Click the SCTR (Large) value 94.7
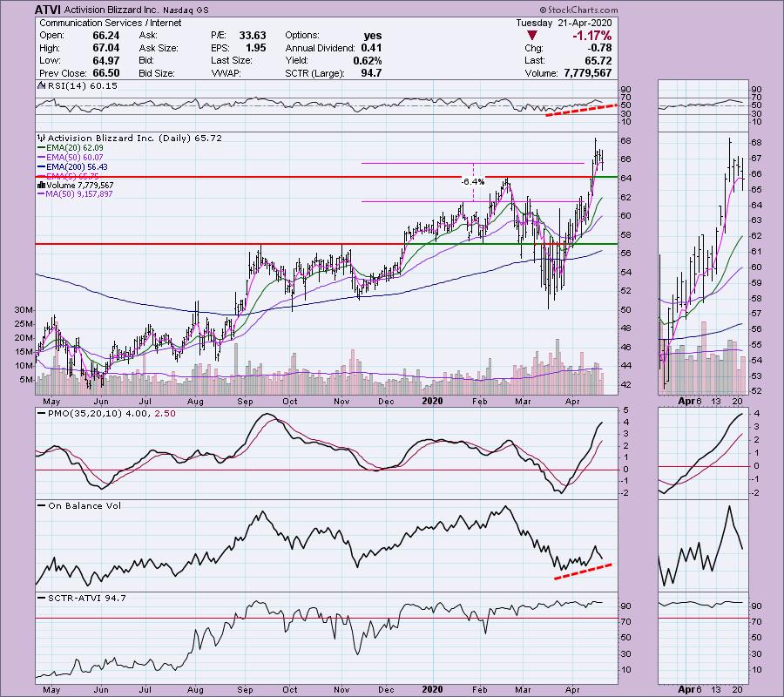 click(x=371, y=73)
